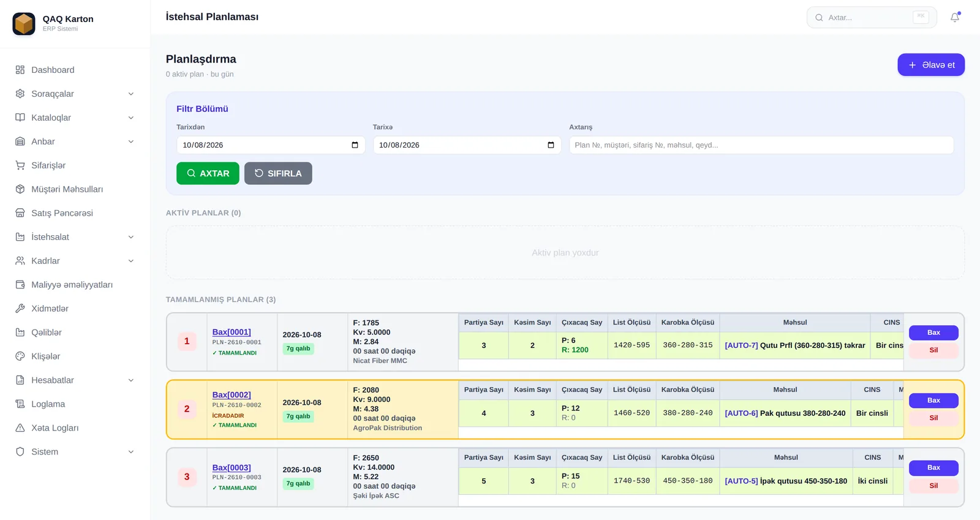Click Sil button for plan Bax[0003]

(933, 486)
